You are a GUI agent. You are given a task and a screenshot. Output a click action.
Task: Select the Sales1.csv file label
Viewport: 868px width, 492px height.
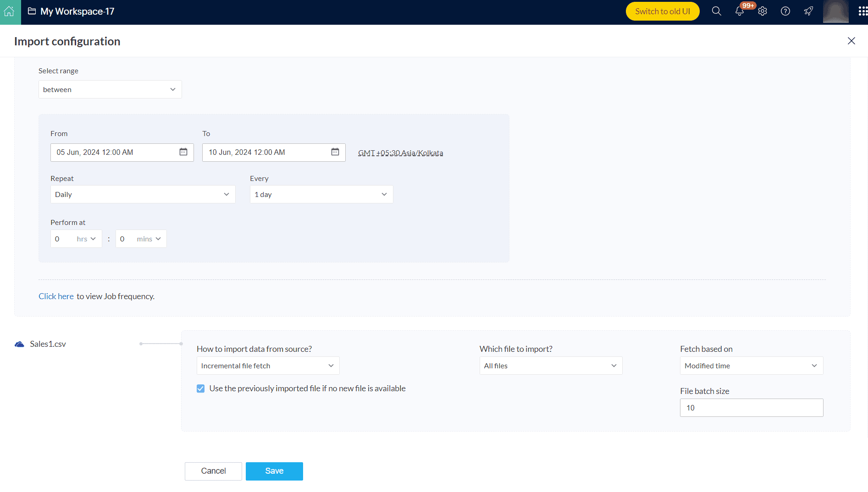click(x=48, y=344)
